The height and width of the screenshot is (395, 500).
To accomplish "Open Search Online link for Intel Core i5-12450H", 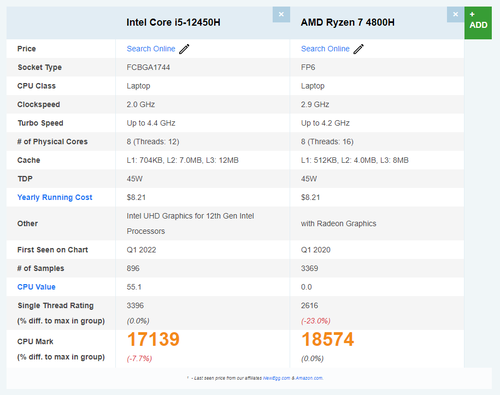I will pyautogui.click(x=151, y=49).
